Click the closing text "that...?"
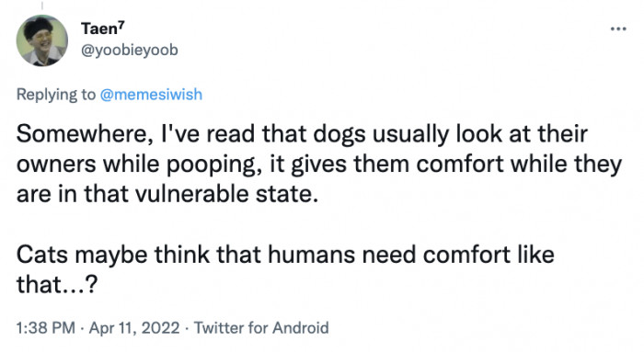Screen dimensions: 644x352 (x=57, y=284)
